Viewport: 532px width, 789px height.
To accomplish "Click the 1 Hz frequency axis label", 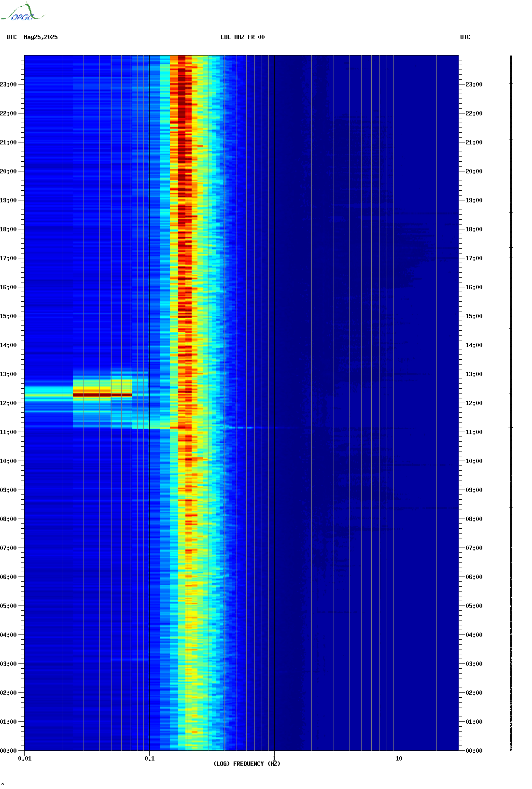I will pyautogui.click(x=274, y=759).
